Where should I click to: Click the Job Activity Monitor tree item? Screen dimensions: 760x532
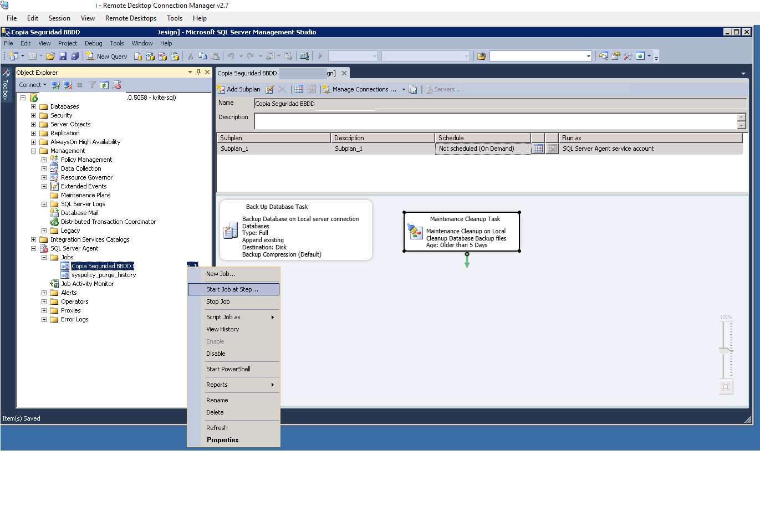pos(87,284)
